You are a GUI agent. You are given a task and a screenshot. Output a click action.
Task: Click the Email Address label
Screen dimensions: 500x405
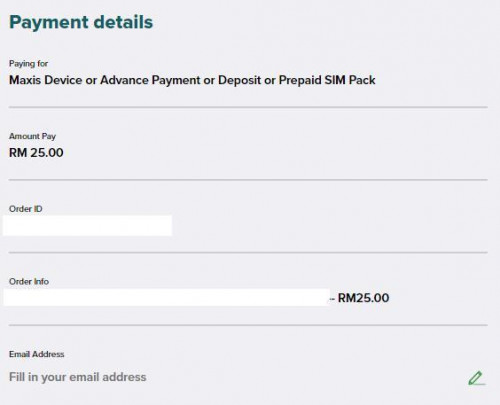37,354
